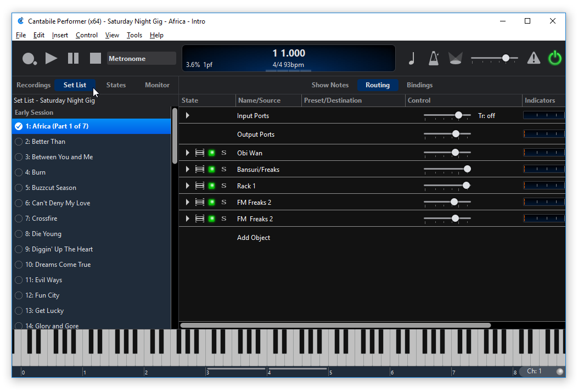Viewport: 578px width, 392px height.
Task: Switch to the Monitor tab
Action: click(157, 85)
